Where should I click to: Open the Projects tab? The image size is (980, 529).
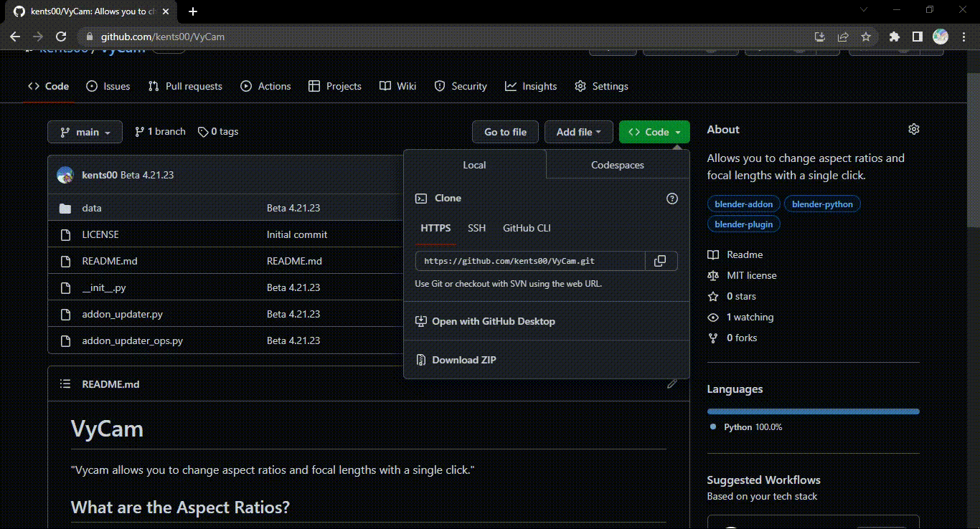335,86
